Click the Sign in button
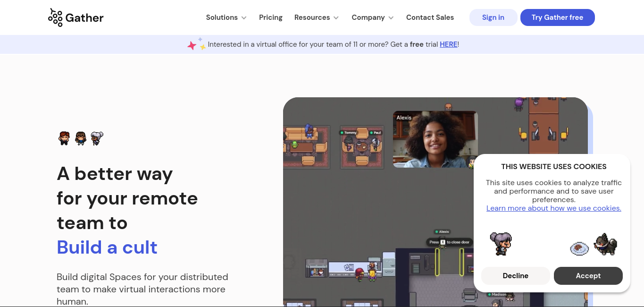 (x=493, y=17)
